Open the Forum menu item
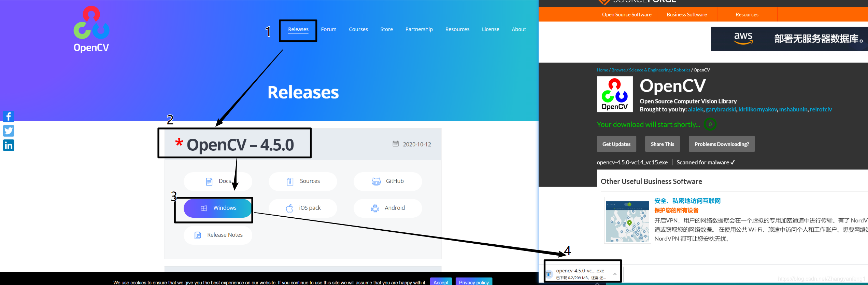Screen dimensions: 868x285 (x=329, y=29)
